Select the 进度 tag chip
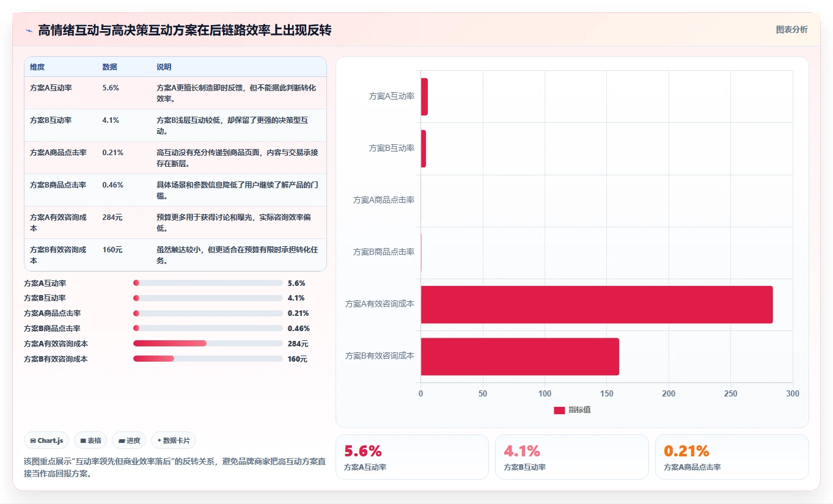This screenshot has width=833, height=504. 129,440
